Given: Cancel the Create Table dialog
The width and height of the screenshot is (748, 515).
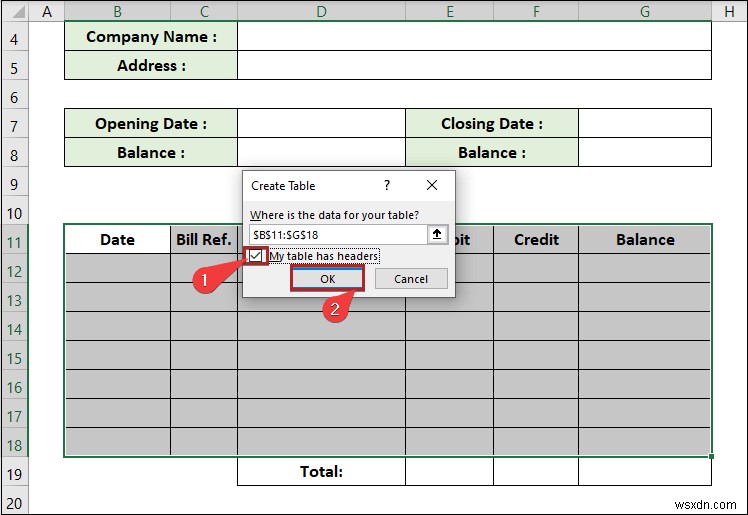Looking at the screenshot, I should pyautogui.click(x=411, y=279).
